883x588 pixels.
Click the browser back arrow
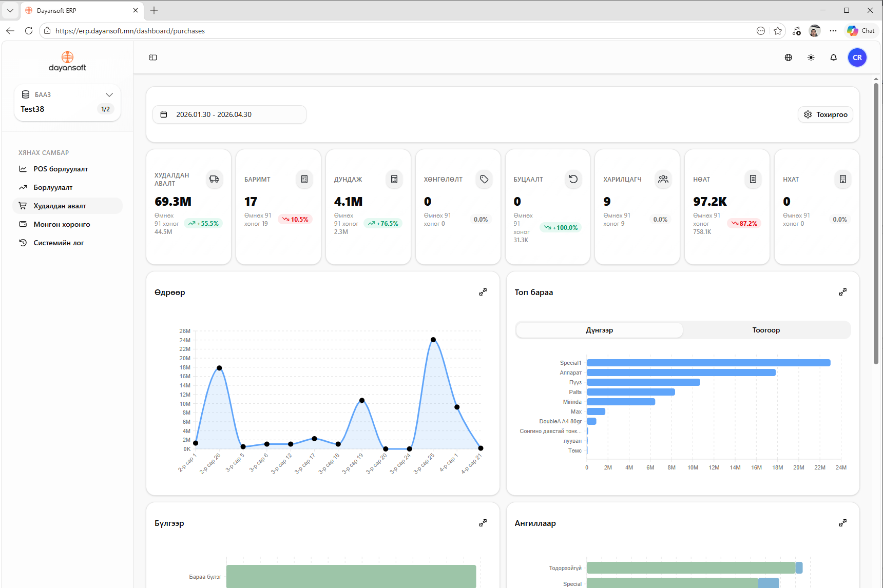coord(10,31)
